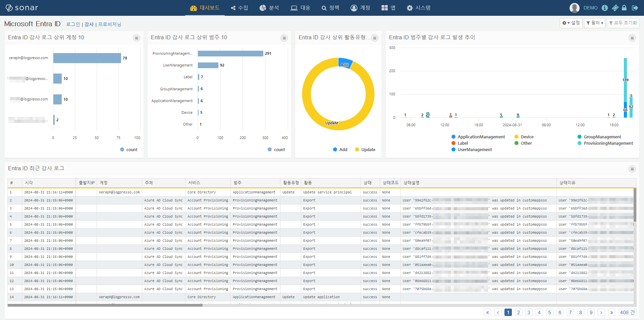
Task: Switch to 로그인 dashboard tab
Action: coord(73,24)
